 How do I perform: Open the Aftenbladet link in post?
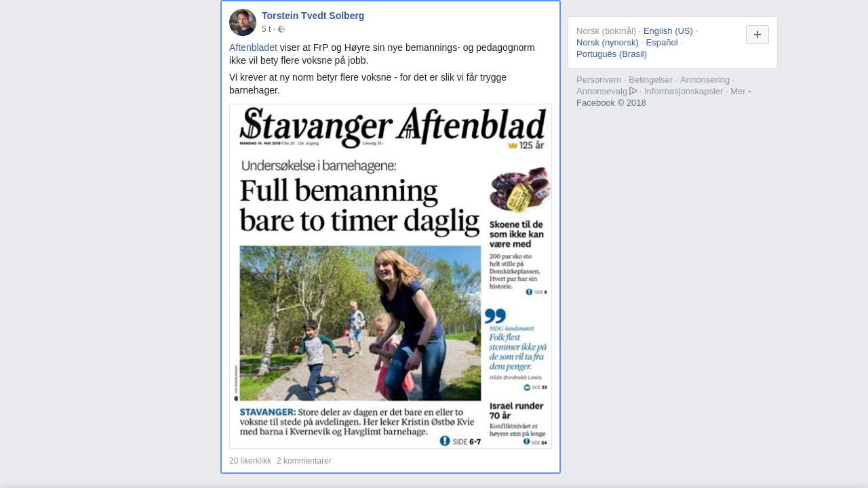pyautogui.click(x=253, y=47)
